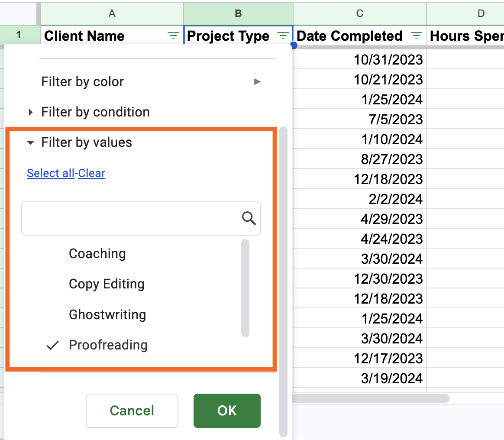The height and width of the screenshot is (440, 504).
Task: Select column D header
Action: (x=465, y=13)
